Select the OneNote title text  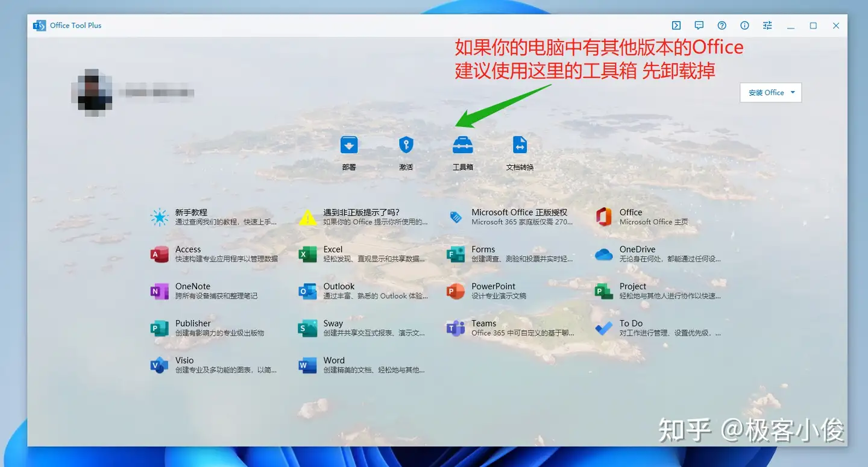(x=193, y=286)
